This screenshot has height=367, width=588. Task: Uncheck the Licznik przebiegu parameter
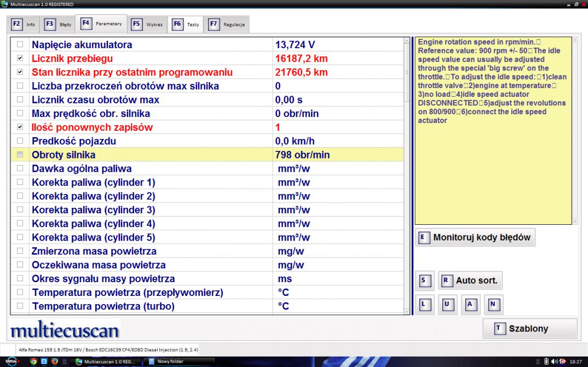(20, 59)
